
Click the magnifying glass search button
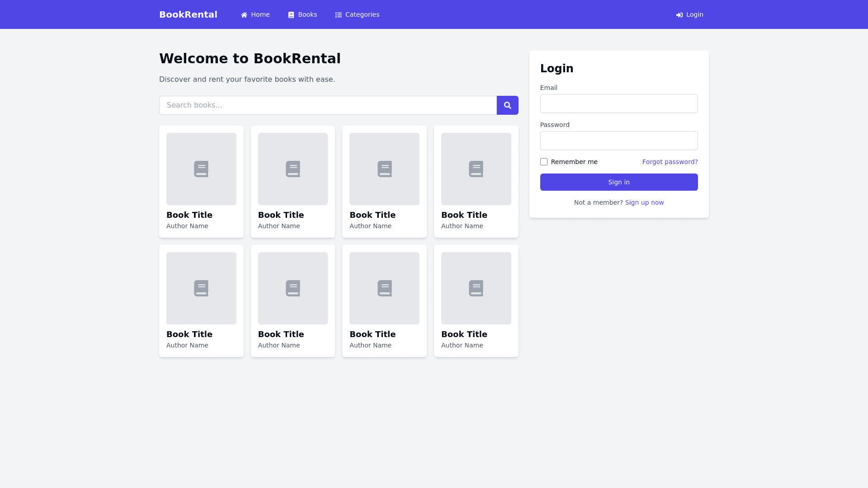coord(507,105)
